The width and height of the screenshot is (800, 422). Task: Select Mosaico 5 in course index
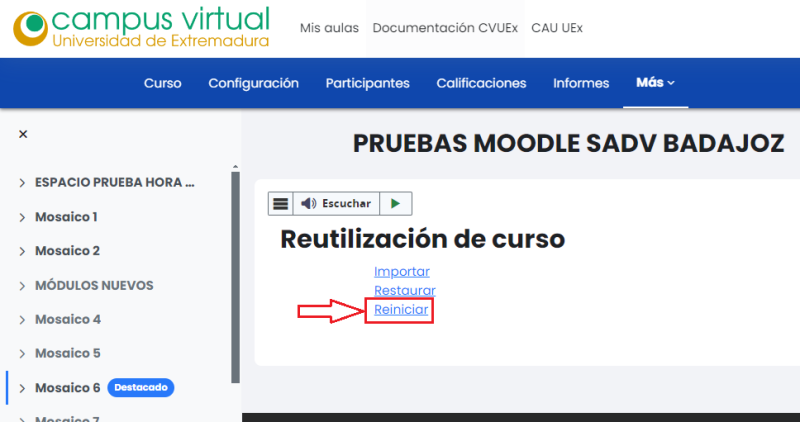68,353
